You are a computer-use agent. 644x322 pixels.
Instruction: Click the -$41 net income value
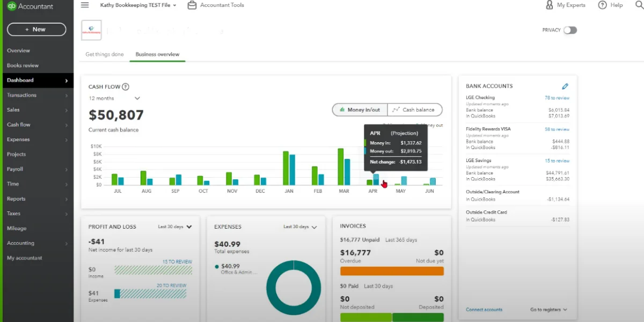coord(97,242)
